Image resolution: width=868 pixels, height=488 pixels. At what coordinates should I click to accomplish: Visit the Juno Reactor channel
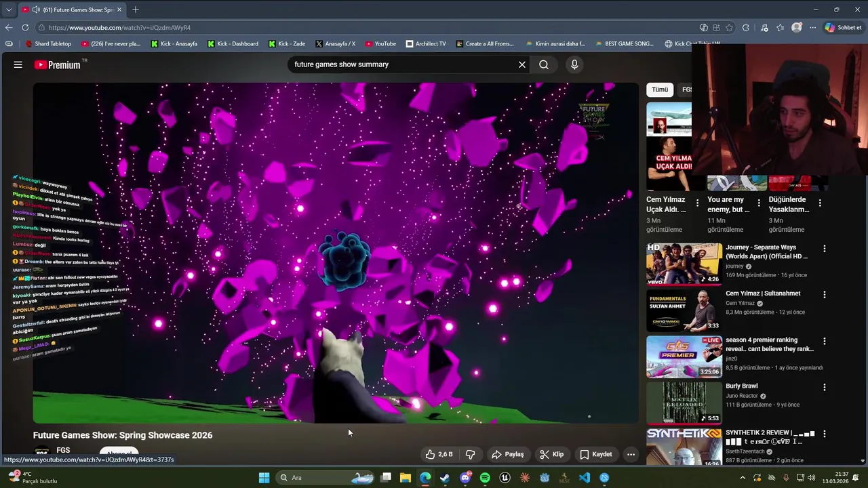(x=742, y=396)
